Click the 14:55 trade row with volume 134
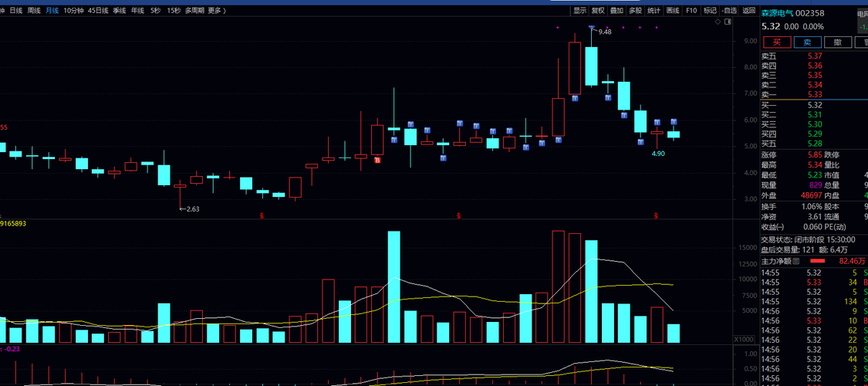The image size is (868, 386). 814,301
